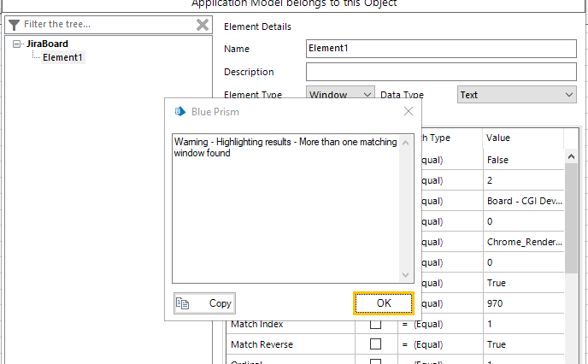Focus the Filter the tree input
The width and height of the screenshot is (588, 364).
click(x=108, y=25)
